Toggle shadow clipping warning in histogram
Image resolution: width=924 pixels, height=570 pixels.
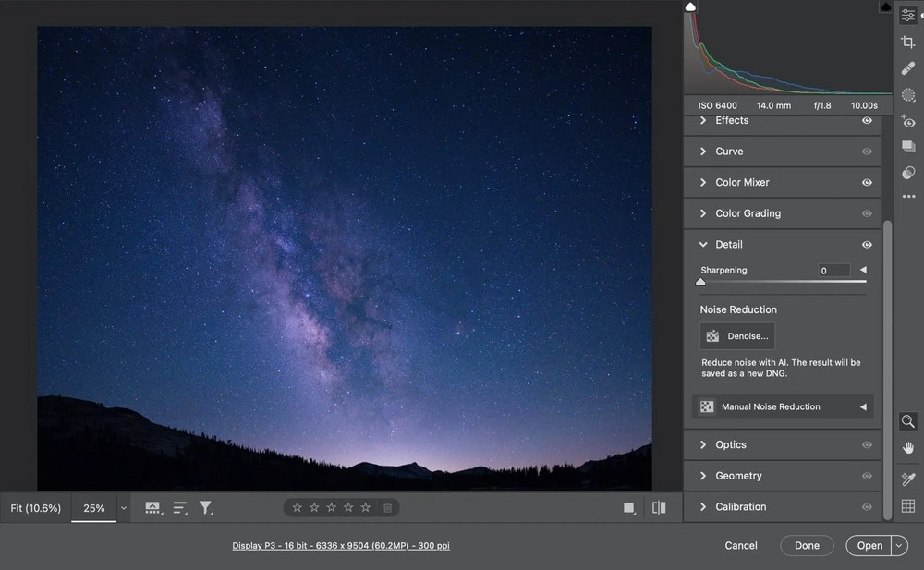690,6
